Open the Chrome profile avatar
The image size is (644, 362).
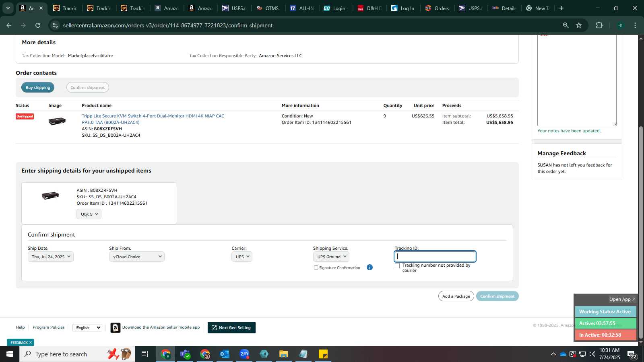pos(620,25)
